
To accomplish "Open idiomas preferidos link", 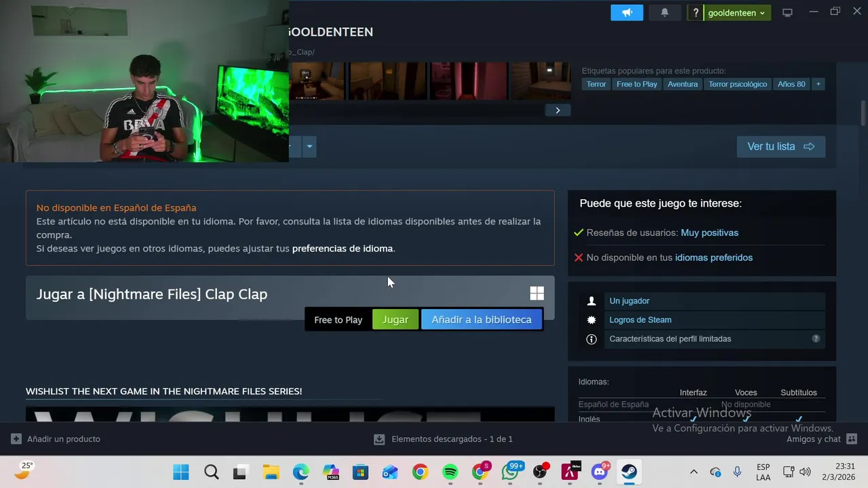I will tap(713, 258).
